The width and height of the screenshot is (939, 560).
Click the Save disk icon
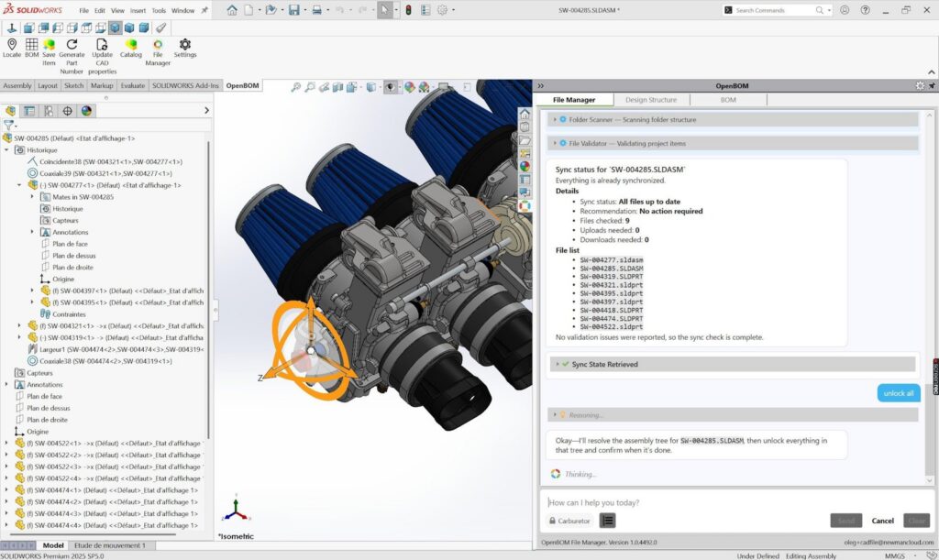(293, 10)
